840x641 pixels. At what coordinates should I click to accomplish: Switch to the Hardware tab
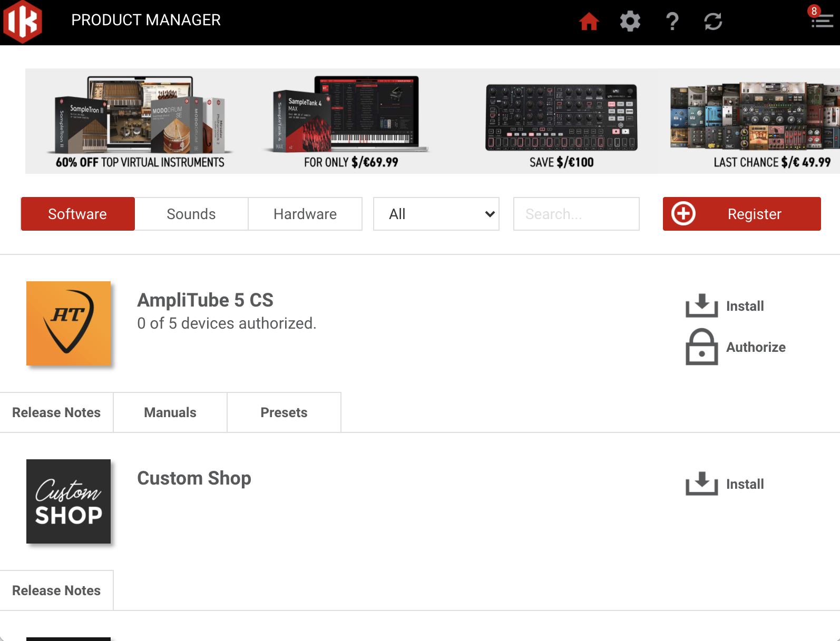tap(305, 214)
